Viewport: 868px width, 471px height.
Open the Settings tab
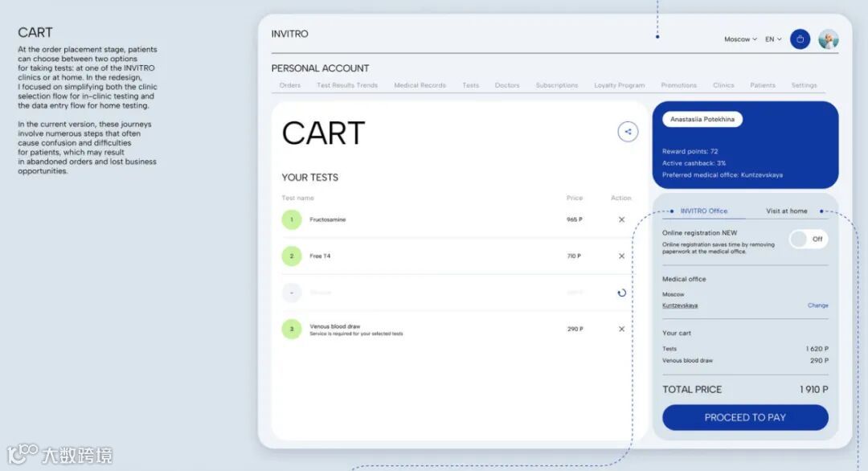tap(804, 85)
